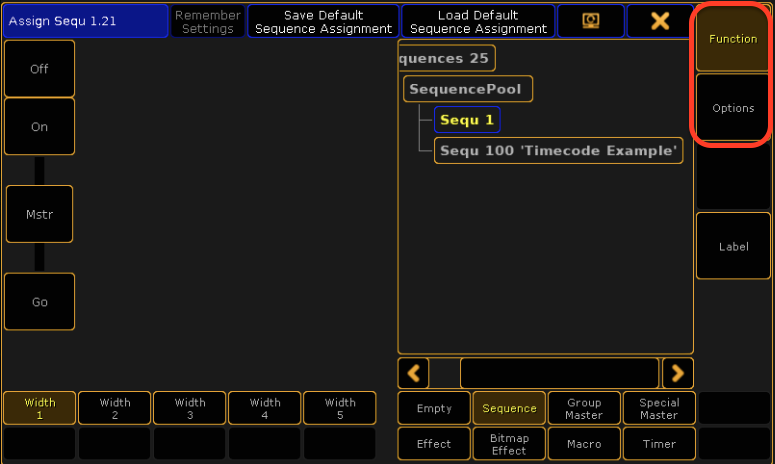The image size is (775, 464).
Task: Expand the SequencePool tree node
Action: coord(468,89)
